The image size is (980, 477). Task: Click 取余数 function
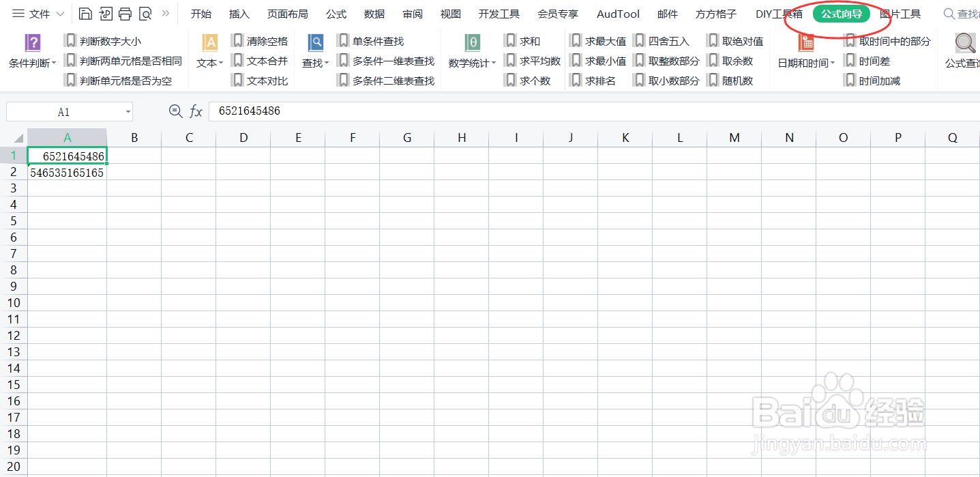pyautogui.click(x=730, y=61)
